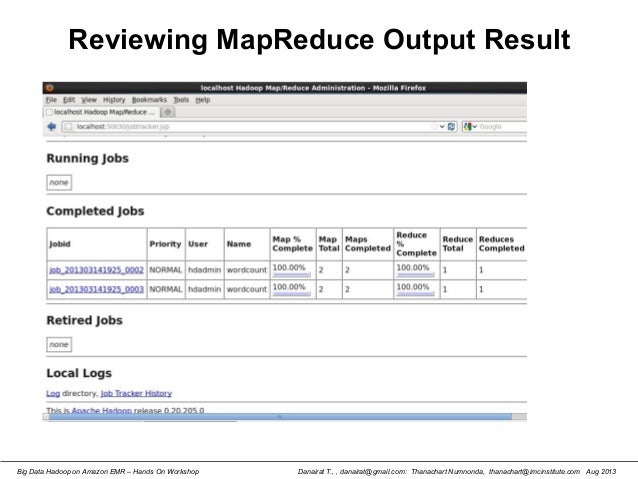
Task: Click Map progress bar for job 0003
Action: pos(292,294)
